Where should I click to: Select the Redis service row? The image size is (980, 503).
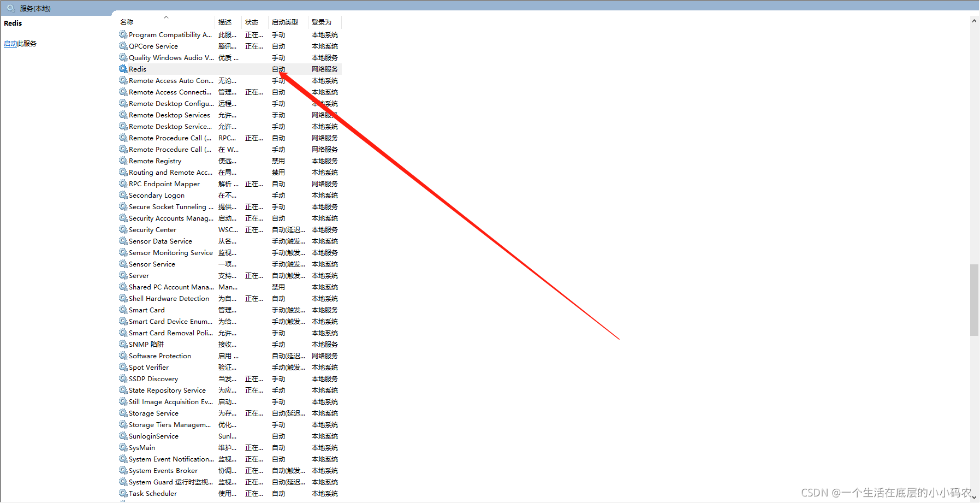[x=230, y=69]
